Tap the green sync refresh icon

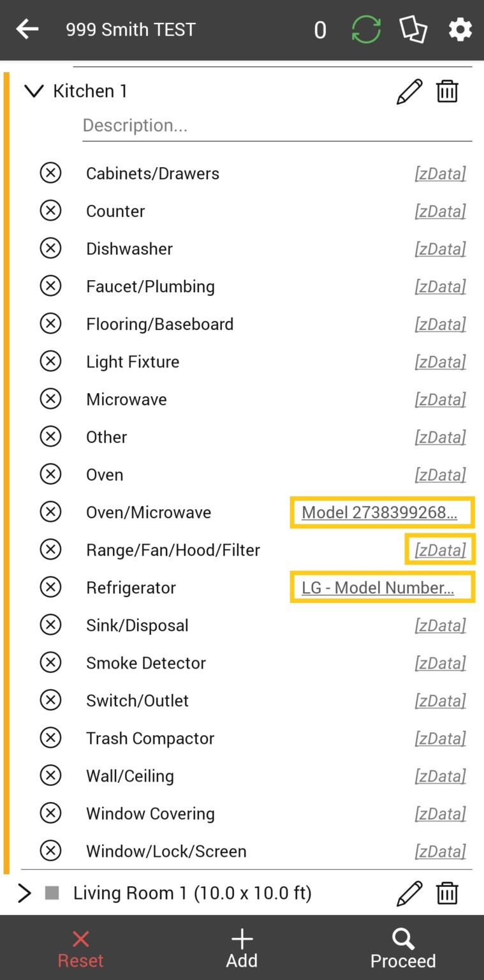coord(365,29)
